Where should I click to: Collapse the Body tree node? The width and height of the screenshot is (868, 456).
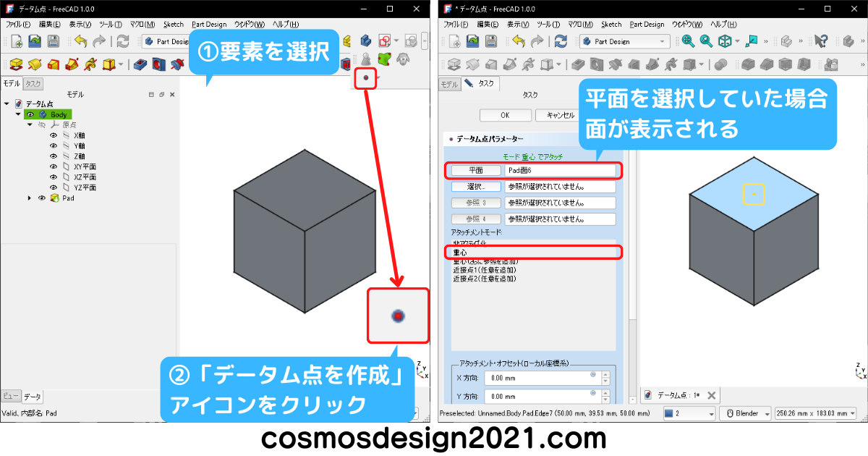point(19,114)
